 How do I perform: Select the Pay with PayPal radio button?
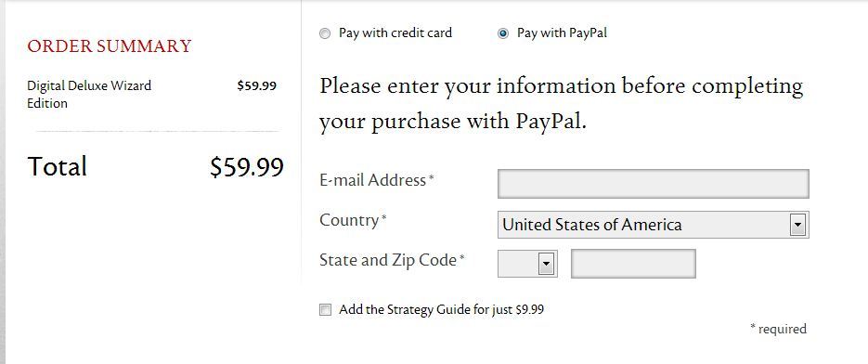coord(503,33)
